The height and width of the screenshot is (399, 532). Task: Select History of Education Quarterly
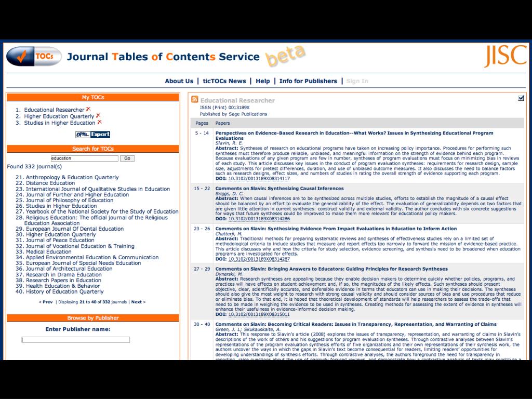point(64,292)
